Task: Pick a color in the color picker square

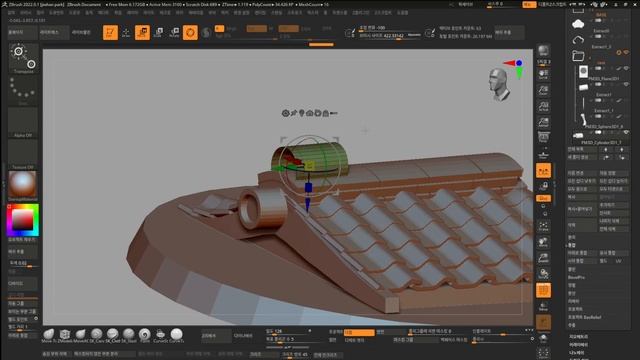Action: click(22, 220)
